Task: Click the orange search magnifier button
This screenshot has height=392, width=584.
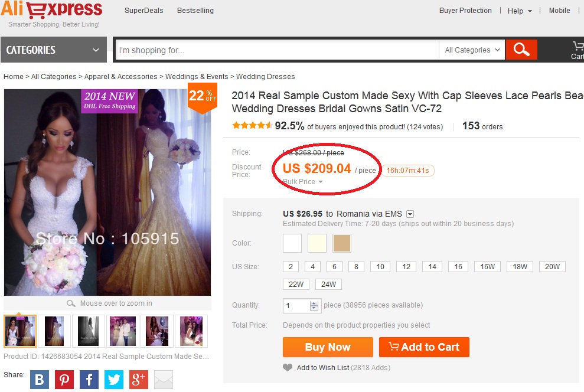Action: pos(521,50)
